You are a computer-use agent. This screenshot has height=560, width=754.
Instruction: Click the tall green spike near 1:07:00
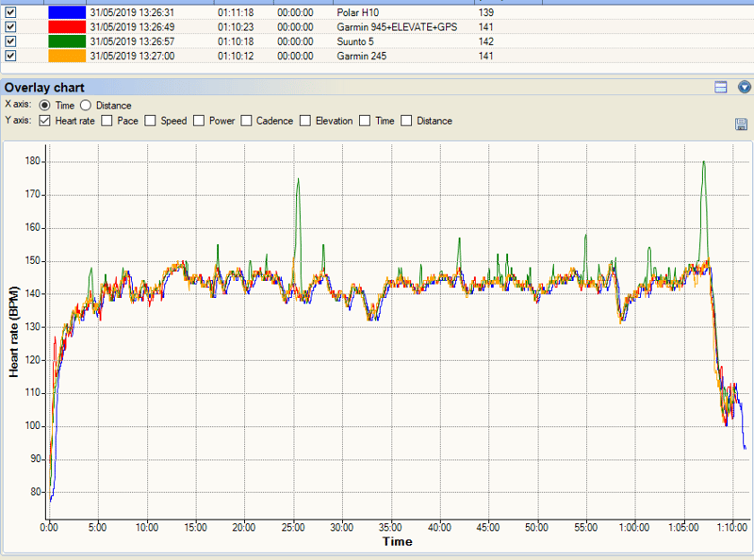(703, 165)
